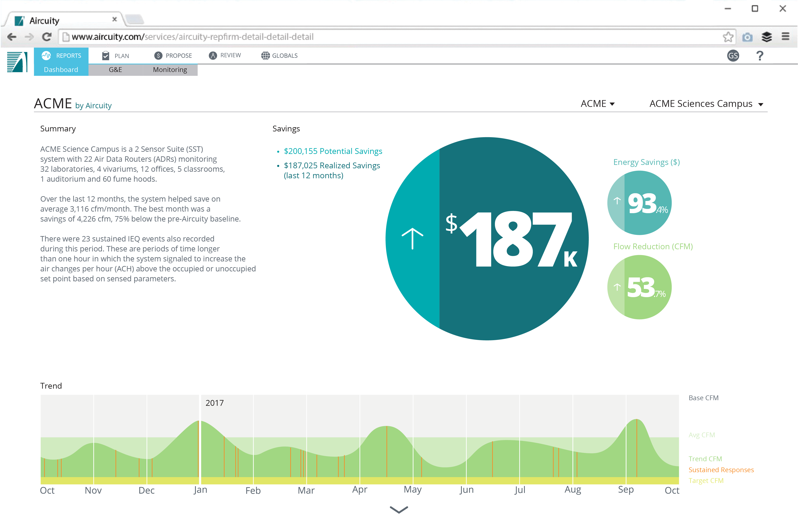This screenshot has width=798, height=532.
Task: Toggle the Trend CFM legend entry
Action: 705,459
